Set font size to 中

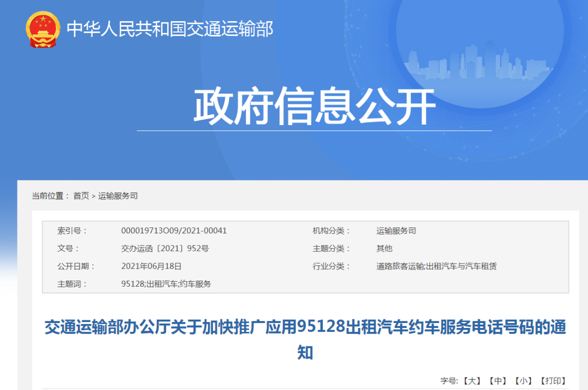click(498, 381)
